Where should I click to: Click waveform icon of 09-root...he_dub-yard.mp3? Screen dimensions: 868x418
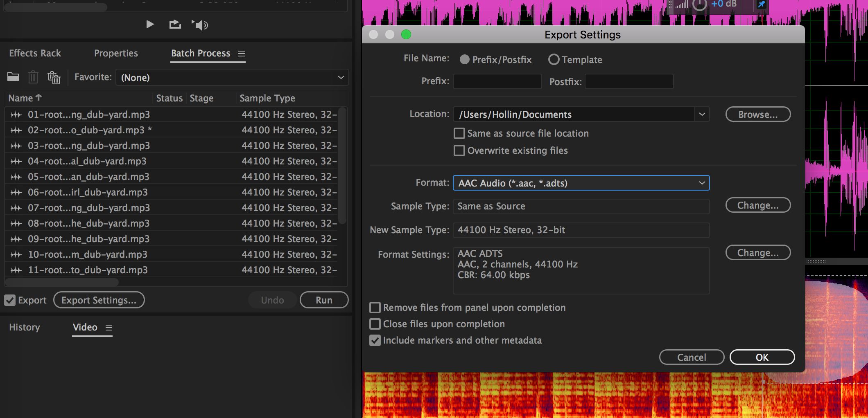click(16, 239)
